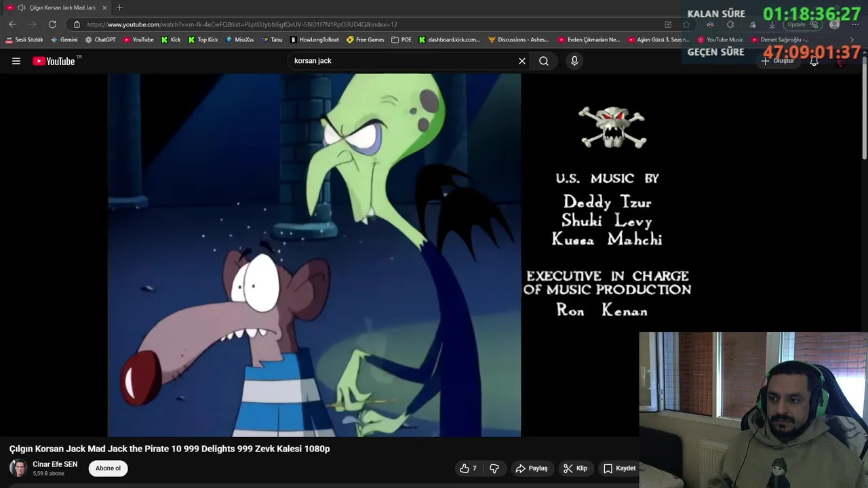Screen dimensions: 868x488
Task: Open YouTube notifications bell
Action: pos(814,61)
